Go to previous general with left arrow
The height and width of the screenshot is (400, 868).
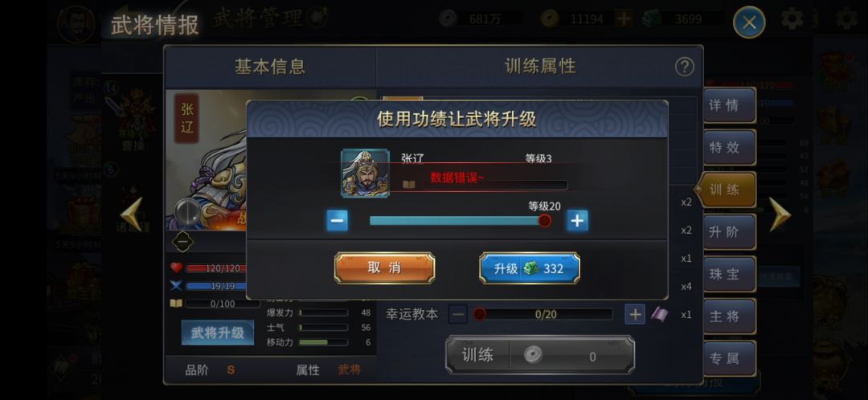(132, 214)
